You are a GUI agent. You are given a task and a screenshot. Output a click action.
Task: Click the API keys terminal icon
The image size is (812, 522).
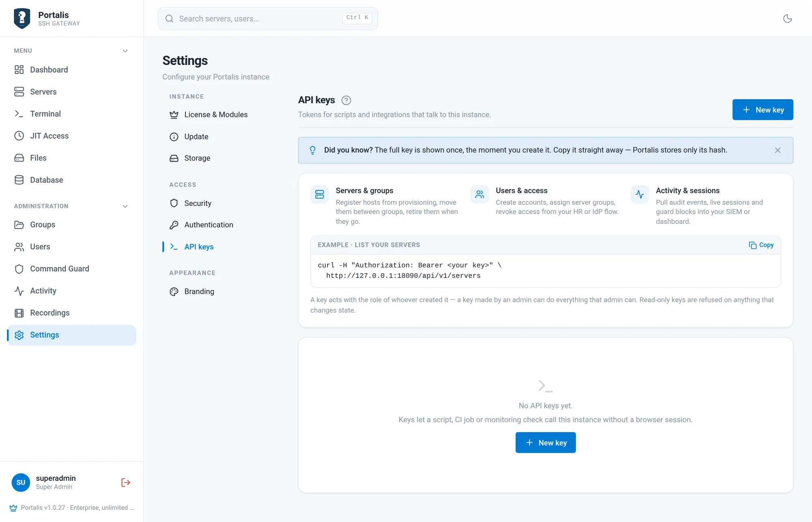(174, 247)
